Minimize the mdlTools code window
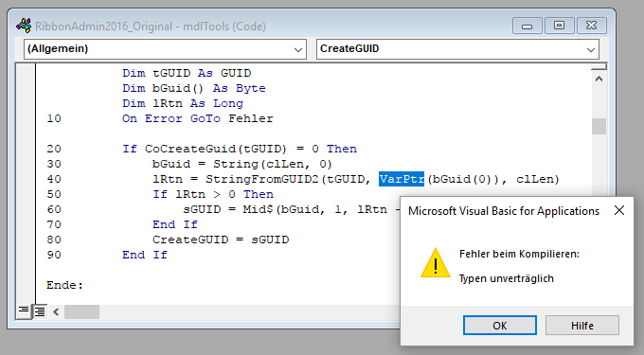 527,26
